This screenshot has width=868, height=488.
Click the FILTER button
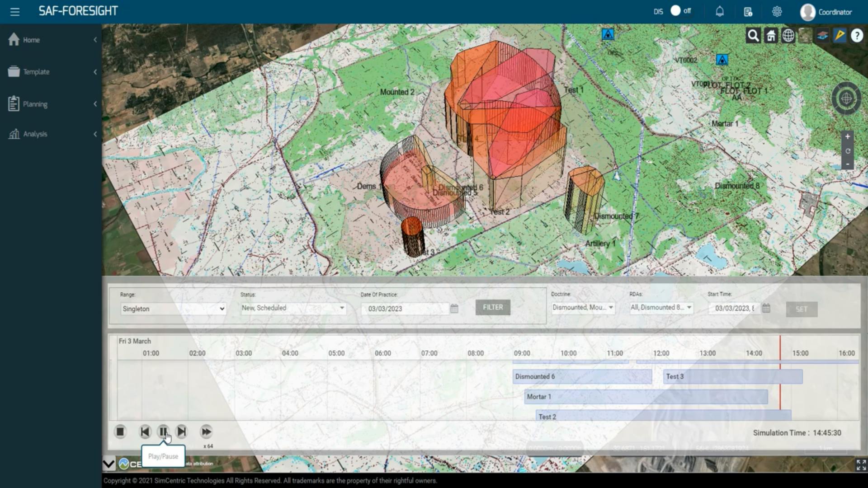coord(492,307)
